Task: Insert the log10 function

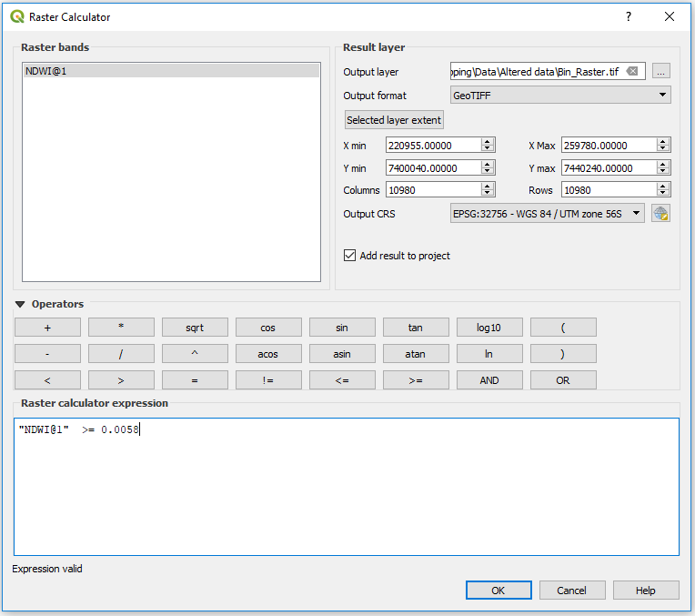Action: 489,328
